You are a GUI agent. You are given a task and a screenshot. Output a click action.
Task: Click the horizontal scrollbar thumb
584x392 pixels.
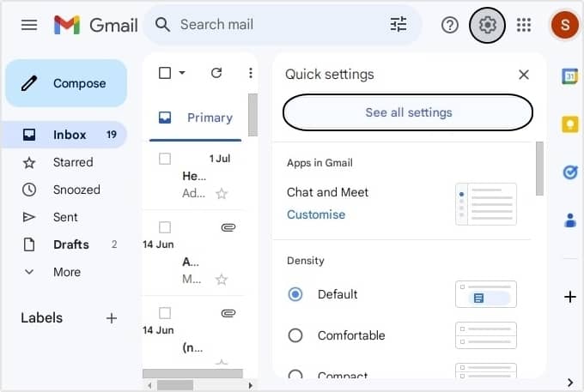tap(175, 385)
